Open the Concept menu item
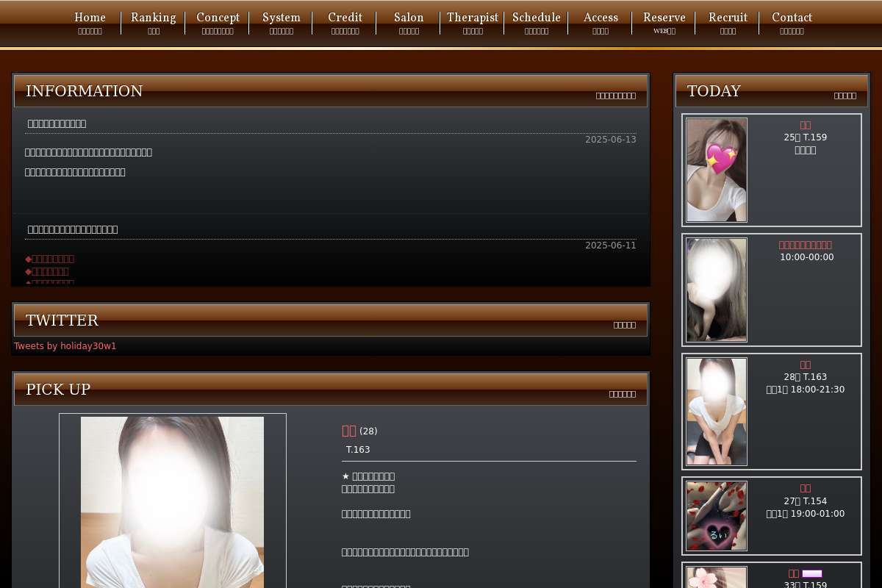The image size is (882, 588). [218, 22]
